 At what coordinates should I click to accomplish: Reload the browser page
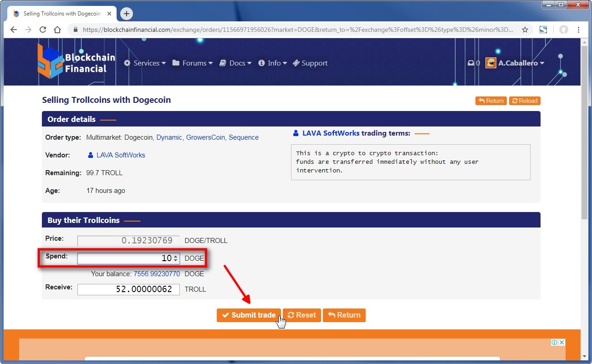[x=43, y=30]
